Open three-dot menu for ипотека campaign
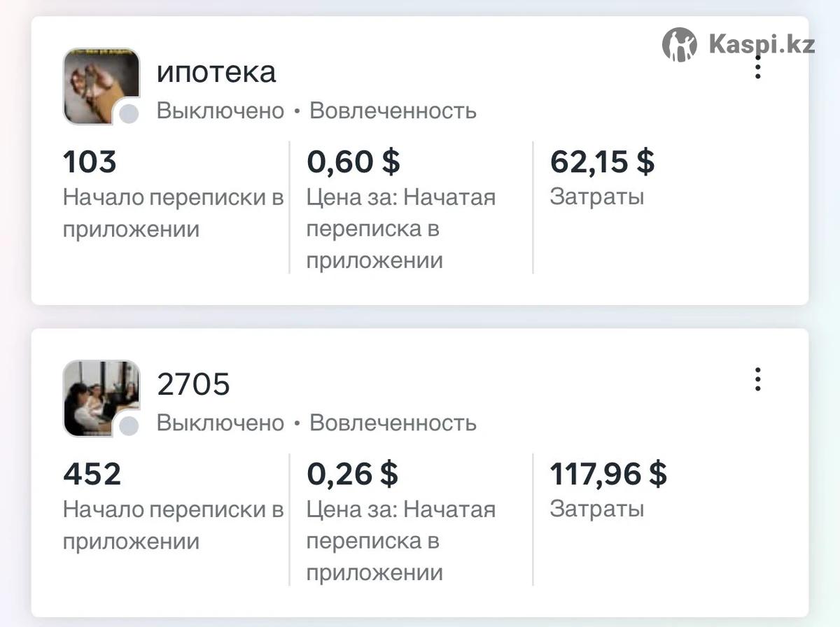This screenshot has height=627, width=840. (757, 69)
